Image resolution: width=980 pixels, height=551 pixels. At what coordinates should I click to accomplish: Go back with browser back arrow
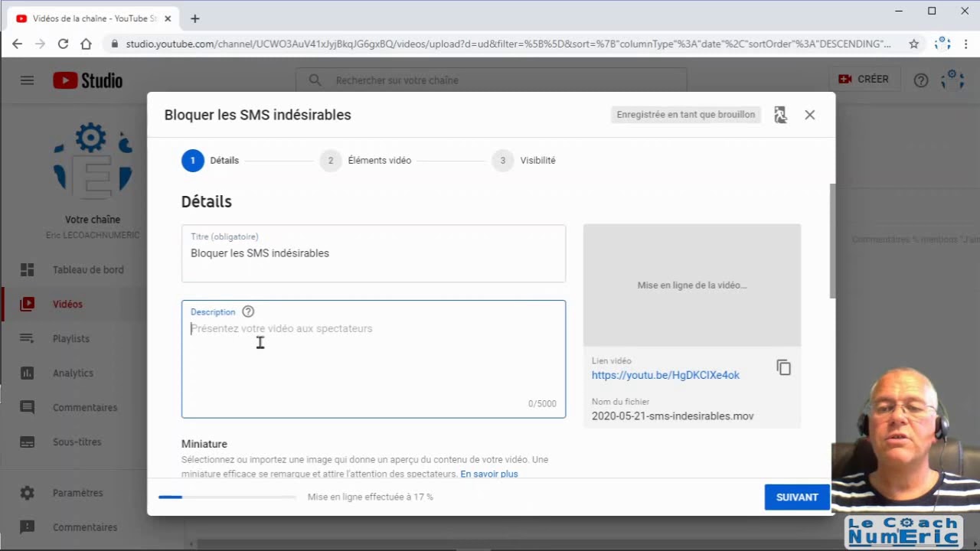[17, 44]
